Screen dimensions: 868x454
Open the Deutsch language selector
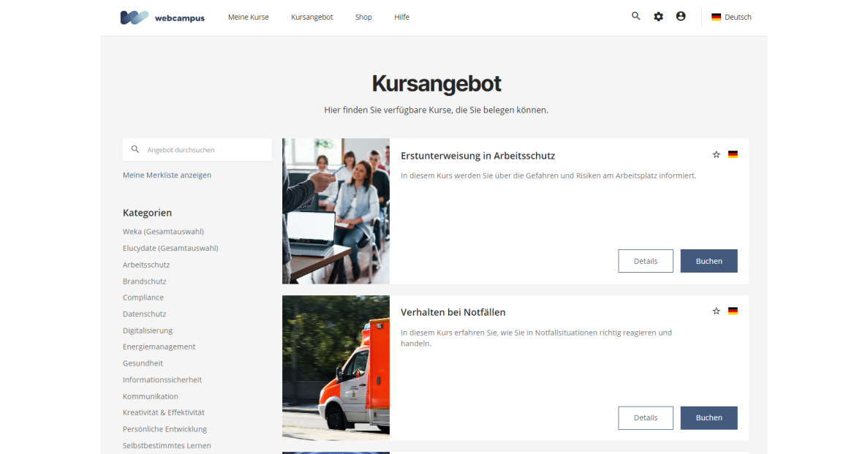[x=731, y=17]
